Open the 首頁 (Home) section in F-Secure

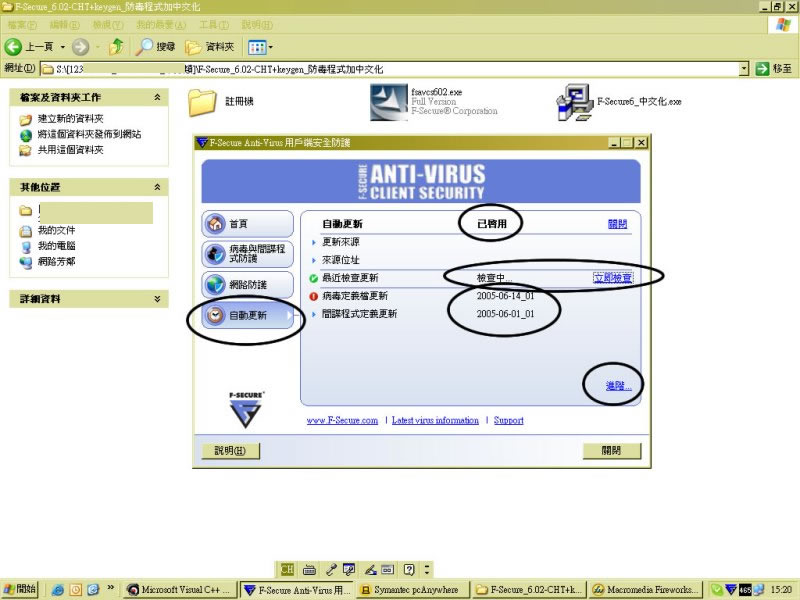point(247,223)
